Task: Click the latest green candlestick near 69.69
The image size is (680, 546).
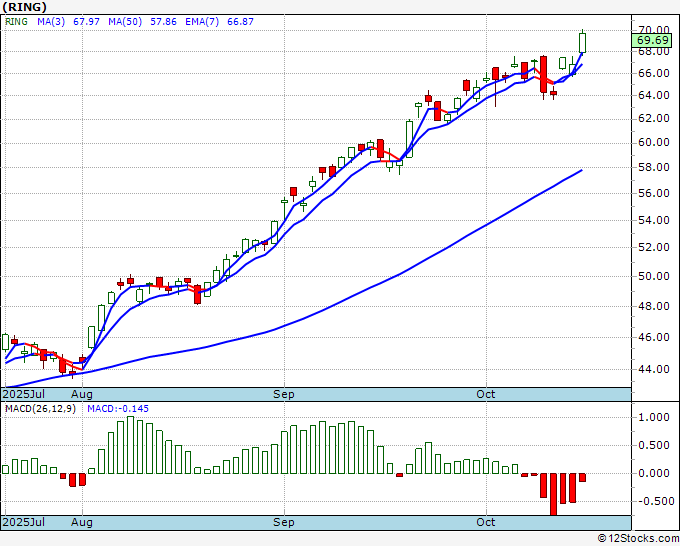Action: [582, 43]
